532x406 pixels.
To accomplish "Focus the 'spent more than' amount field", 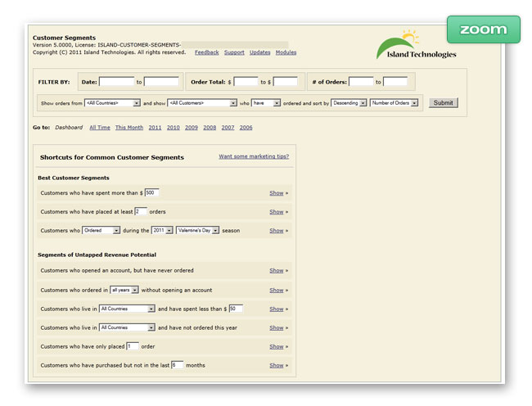I will (151, 192).
